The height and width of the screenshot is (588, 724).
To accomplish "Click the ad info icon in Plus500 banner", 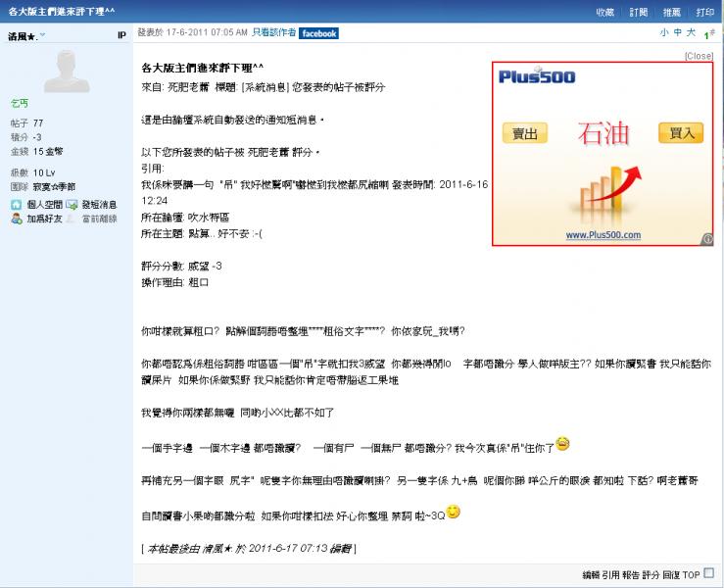I will click(707, 239).
